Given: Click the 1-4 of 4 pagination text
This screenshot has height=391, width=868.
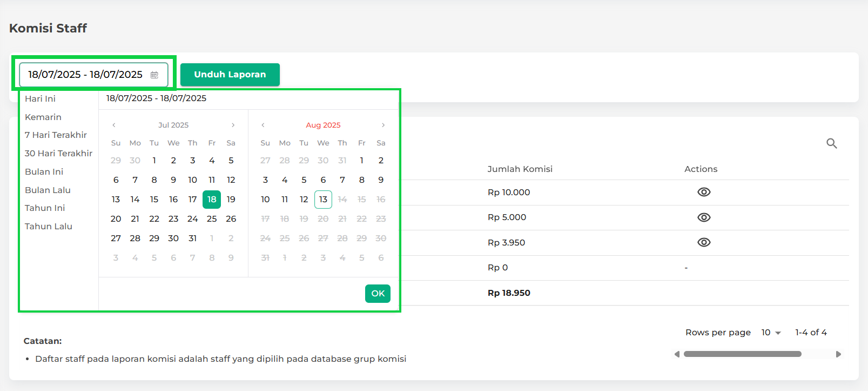Looking at the screenshot, I should 811,333.
